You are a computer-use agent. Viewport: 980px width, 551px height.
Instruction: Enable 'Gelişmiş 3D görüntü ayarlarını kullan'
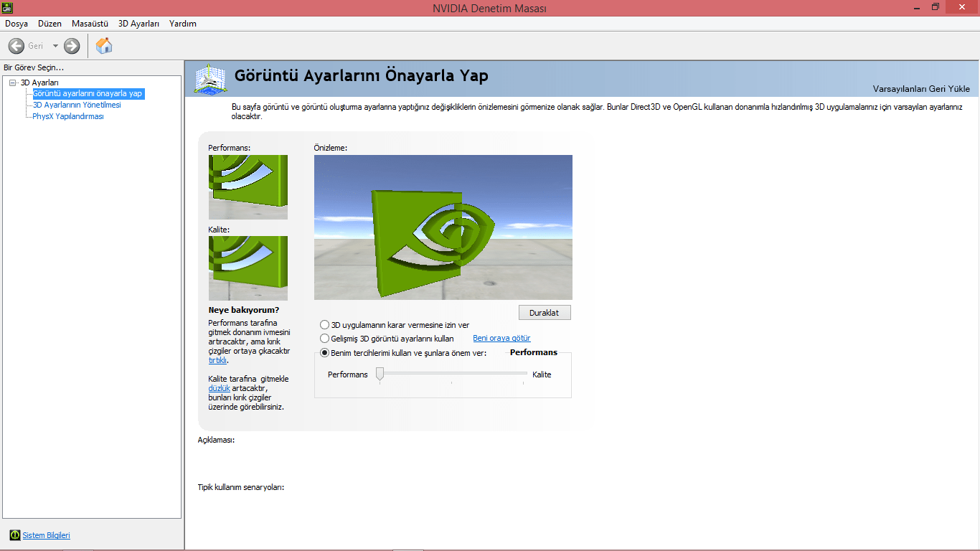[324, 338]
